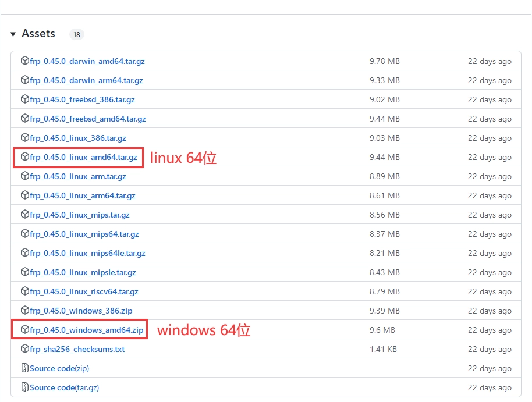This screenshot has height=402, width=532.
Task: Download frp_0.45.0_windows_amd64.zip file
Action: tap(87, 330)
